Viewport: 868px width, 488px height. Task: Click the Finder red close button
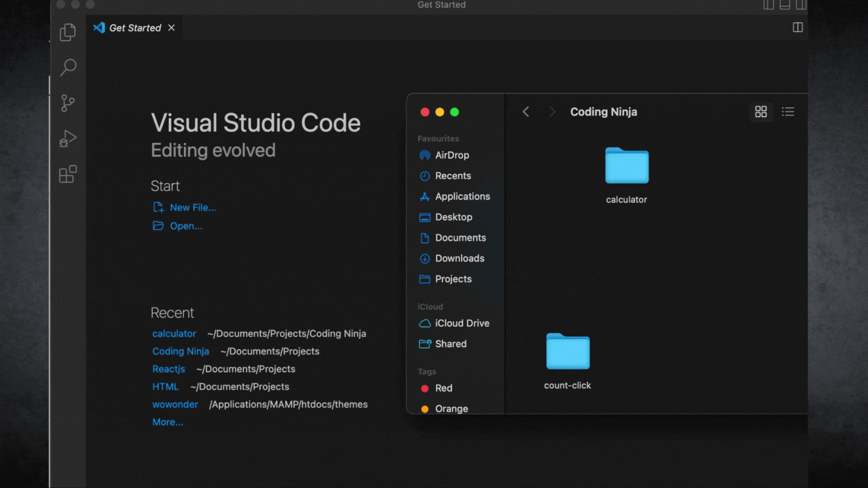[x=424, y=112]
